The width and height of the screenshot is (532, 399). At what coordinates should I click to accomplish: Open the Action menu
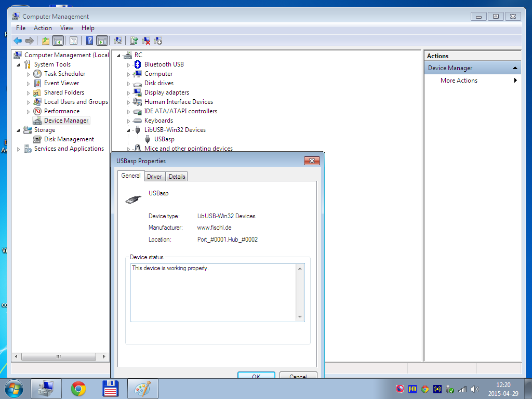[x=43, y=28]
